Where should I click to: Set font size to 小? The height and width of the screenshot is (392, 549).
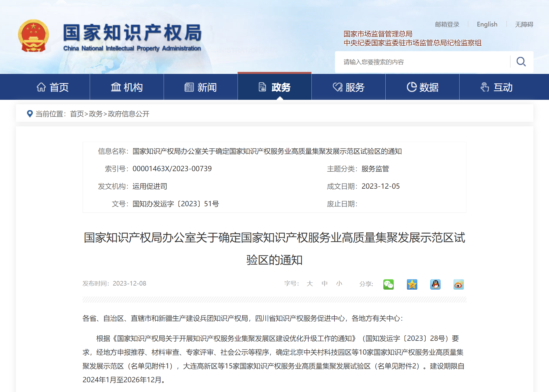[339, 284]
